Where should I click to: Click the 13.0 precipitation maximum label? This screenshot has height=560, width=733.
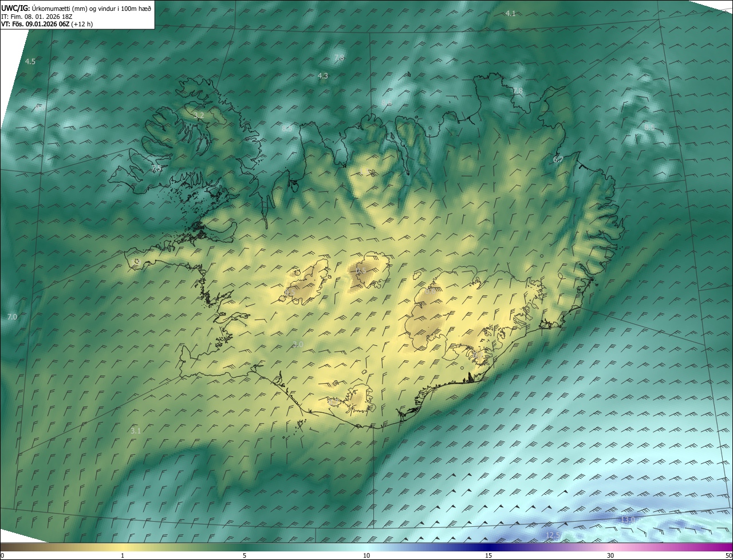628,519
